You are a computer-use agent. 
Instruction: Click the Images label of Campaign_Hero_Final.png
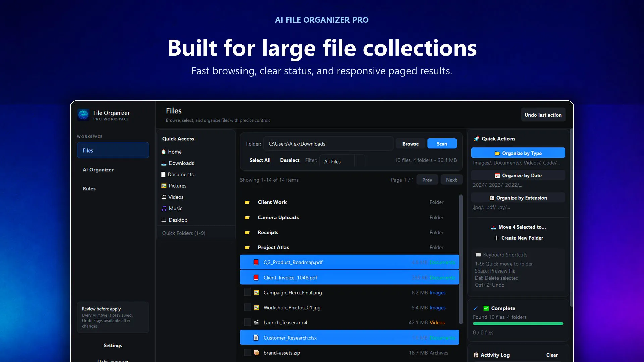437,293
